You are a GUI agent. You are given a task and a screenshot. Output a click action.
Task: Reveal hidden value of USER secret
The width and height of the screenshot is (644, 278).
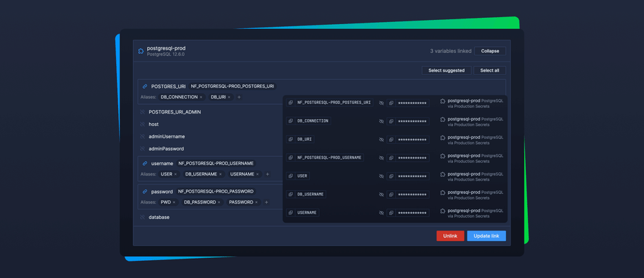[381, 176]
